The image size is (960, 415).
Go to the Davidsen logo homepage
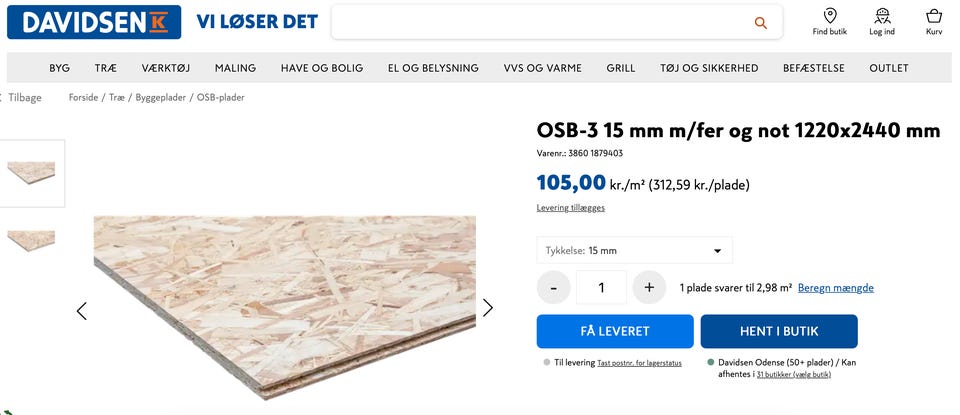[x=94, y=22]
